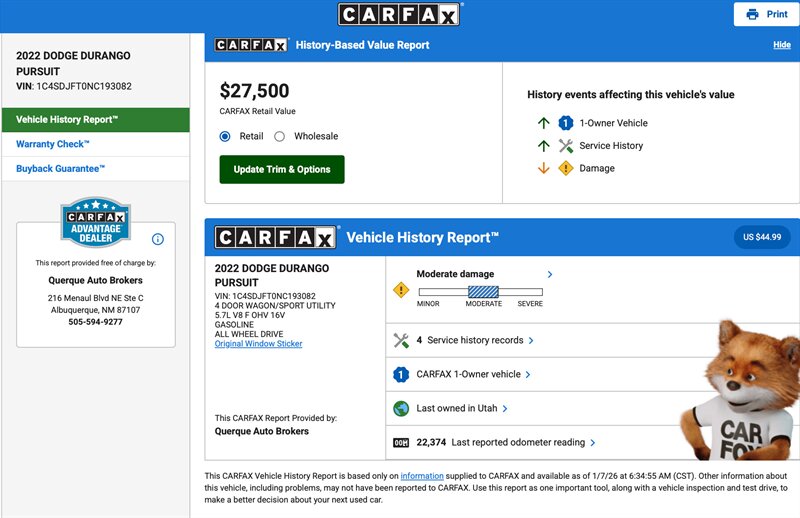This screenshot has width=800, height=518.
Task: Expand Last reported odometer reading chevron
Action: click(593, 442)
